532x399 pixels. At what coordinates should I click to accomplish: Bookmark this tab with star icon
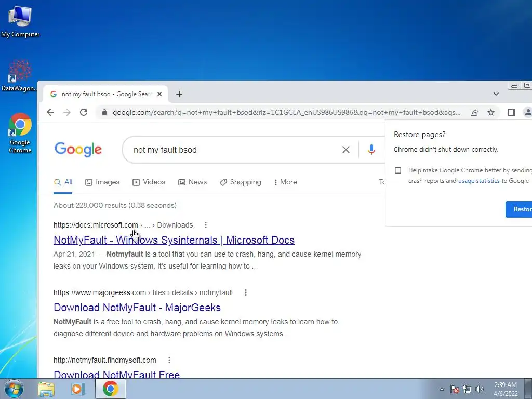click(x=490, y=112)
